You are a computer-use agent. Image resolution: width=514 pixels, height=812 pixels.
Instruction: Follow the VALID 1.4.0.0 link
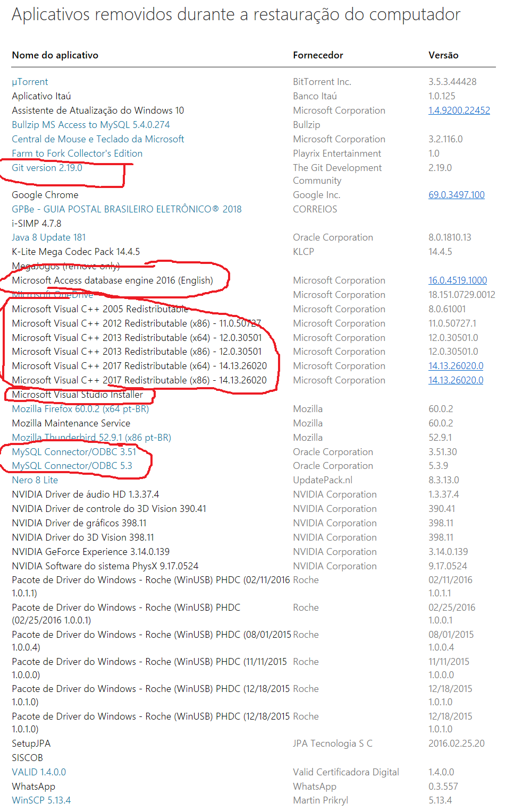point(39,772)
